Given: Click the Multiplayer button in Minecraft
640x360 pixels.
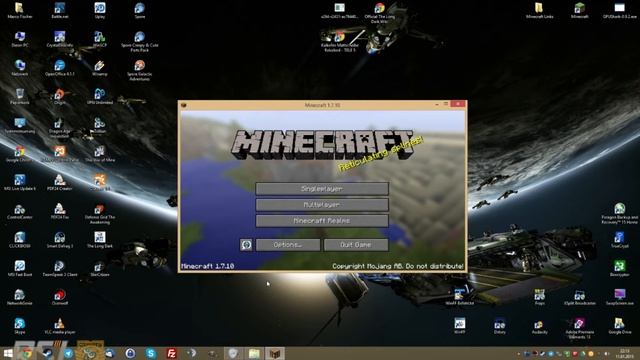Looking at the screenshot, I should [x=322, y=204].
